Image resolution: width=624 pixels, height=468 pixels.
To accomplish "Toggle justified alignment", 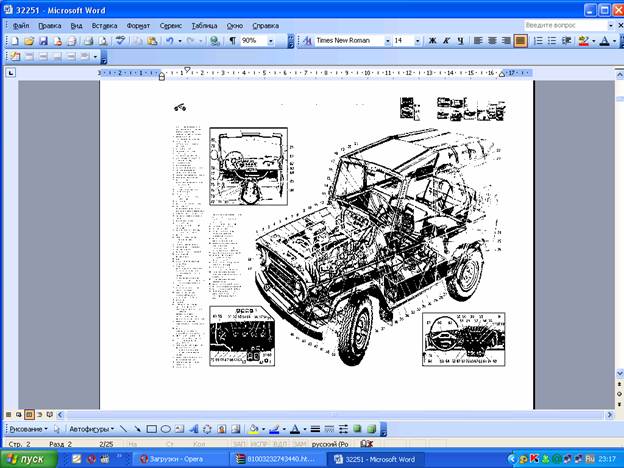I will pos(521,41).
